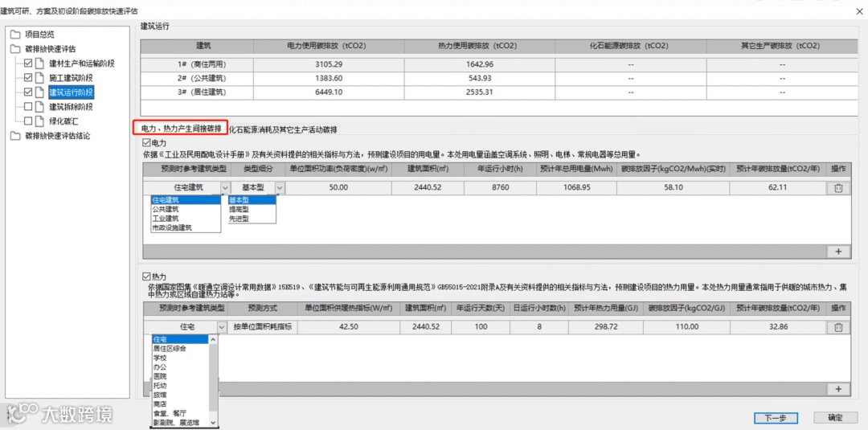
Task: Enable the 建筑拆除阶段 checkbox
Action: click(x=28, y=106)
